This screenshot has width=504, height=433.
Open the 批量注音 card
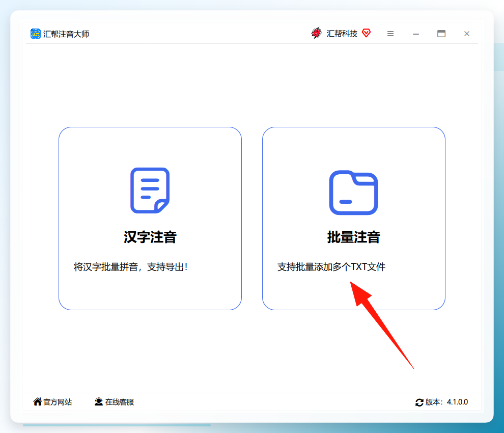[x=354, y=219]
